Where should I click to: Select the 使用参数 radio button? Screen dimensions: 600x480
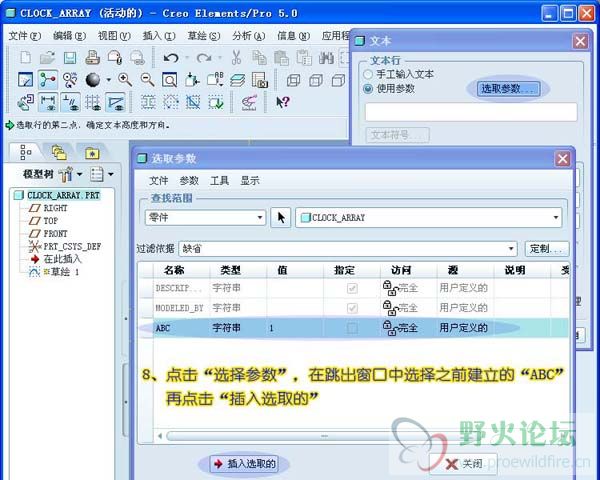point(368,88)
